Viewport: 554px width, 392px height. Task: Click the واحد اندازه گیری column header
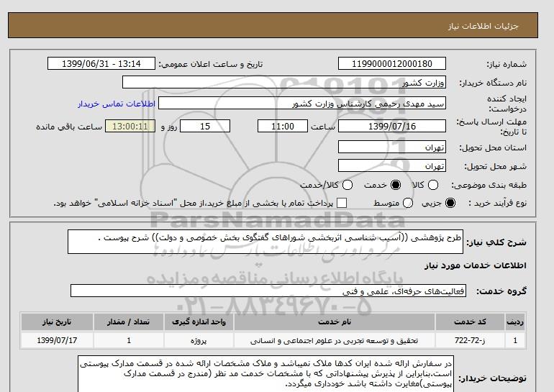(x=199, y=322)
